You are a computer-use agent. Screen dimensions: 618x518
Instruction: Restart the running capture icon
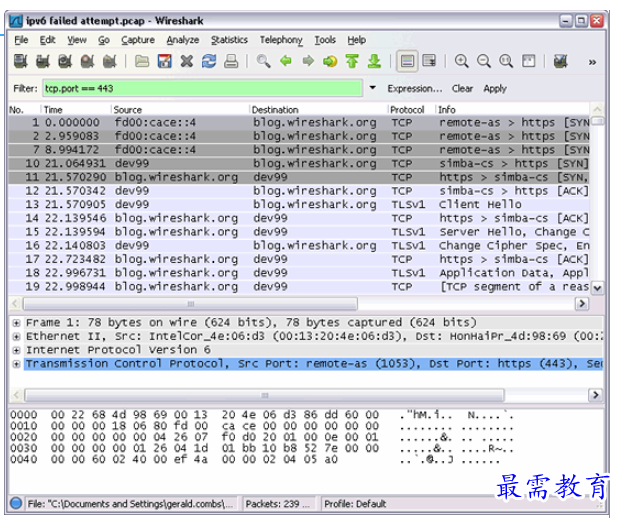[x=110, y=61]
